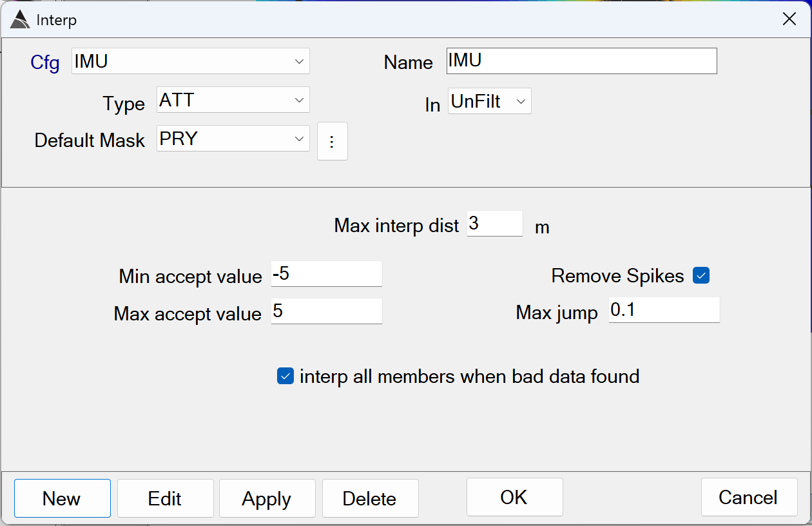Click into the Max accept value field
The image size is (812, 526).
point(326,311)
